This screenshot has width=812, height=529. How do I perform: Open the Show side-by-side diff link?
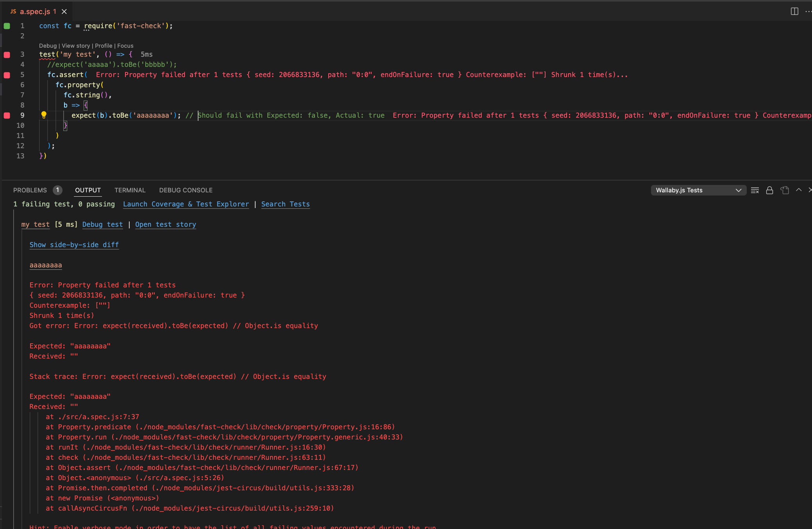click(x=74, y=245)
